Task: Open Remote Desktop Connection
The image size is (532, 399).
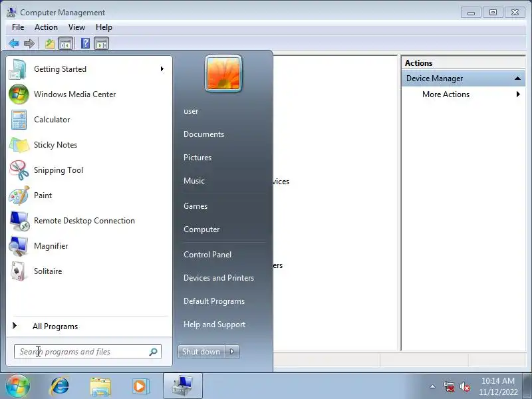Action: pos(89,221)
